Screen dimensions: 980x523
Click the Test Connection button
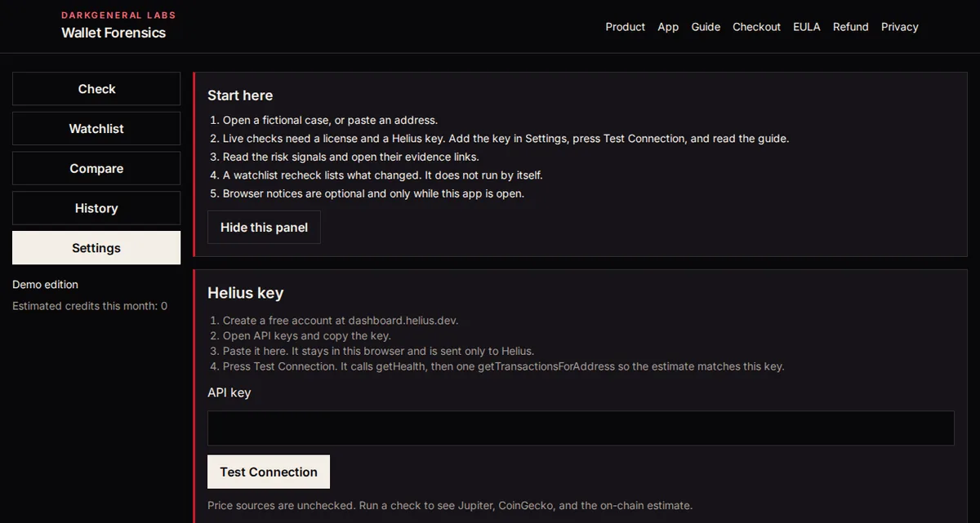coord(269,472)
